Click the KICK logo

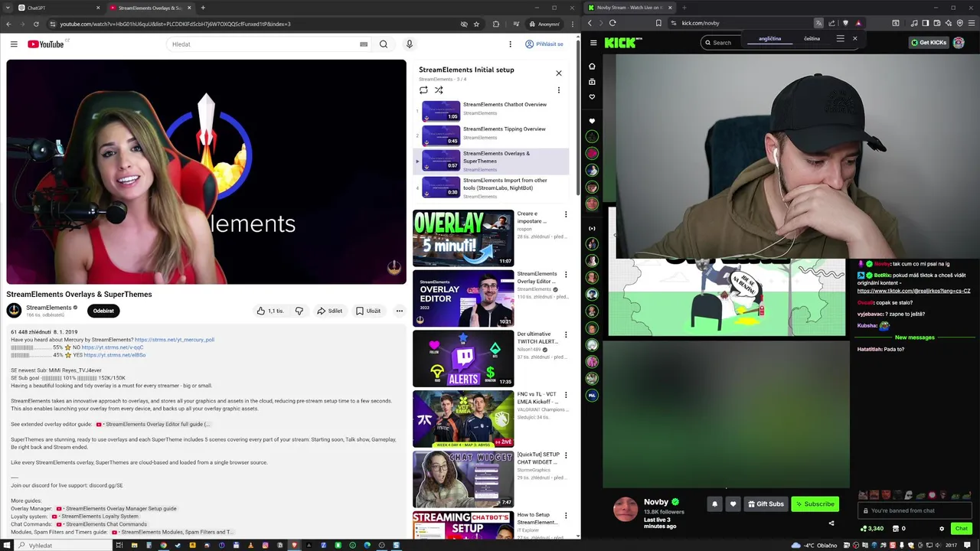(x=619, y=43)
